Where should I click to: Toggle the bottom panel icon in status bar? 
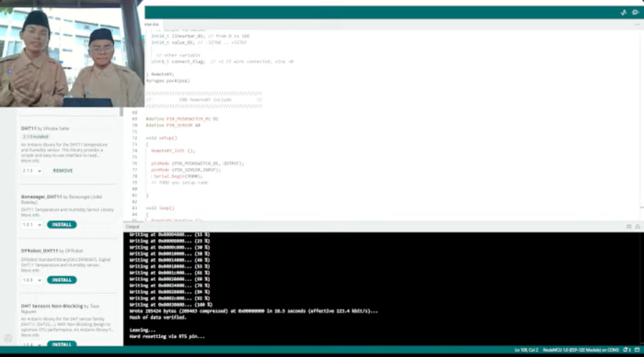[638, 349]
